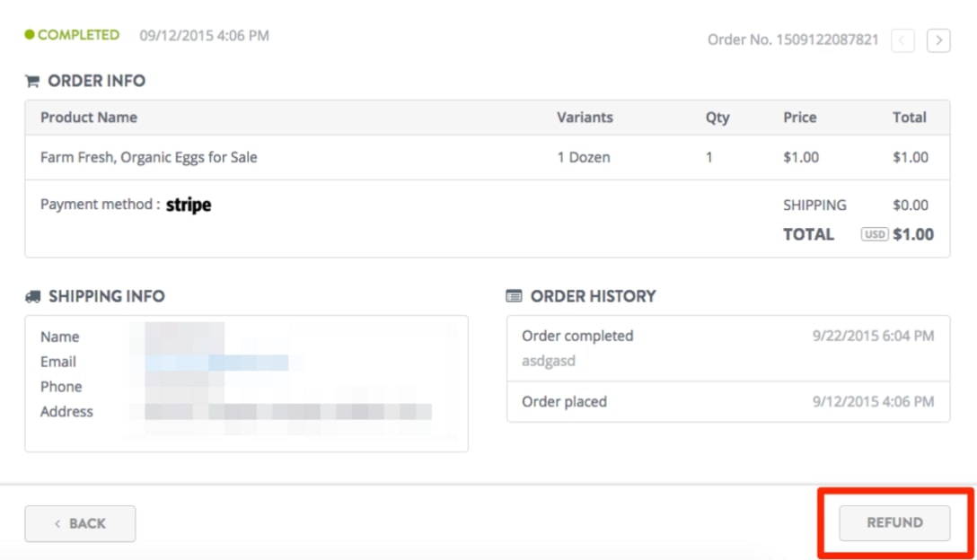Viewport: 977px width, 560px height.
Task: Click the SHIPPING $0.00 amount
Action: tap(910, 205)
